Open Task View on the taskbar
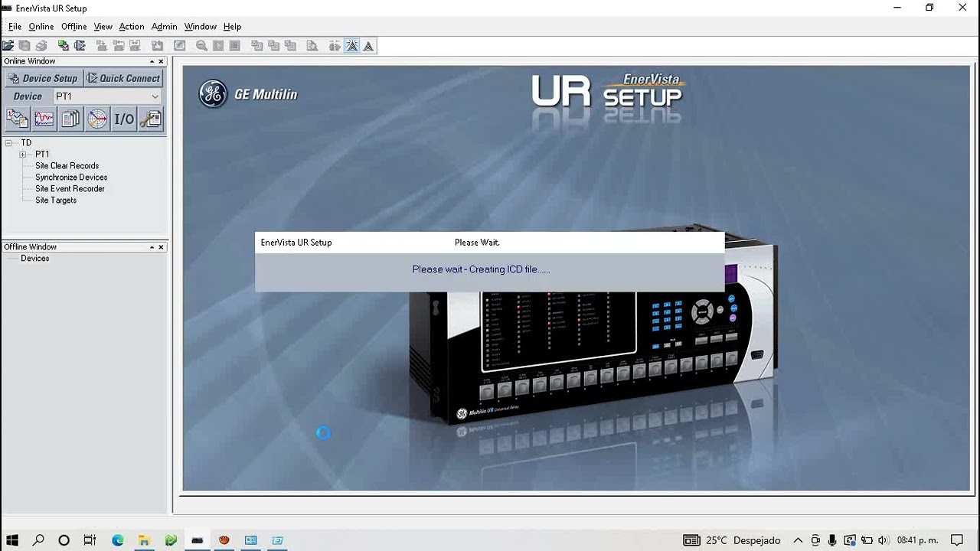Screen dimensions: 980x551 (90, 540)
